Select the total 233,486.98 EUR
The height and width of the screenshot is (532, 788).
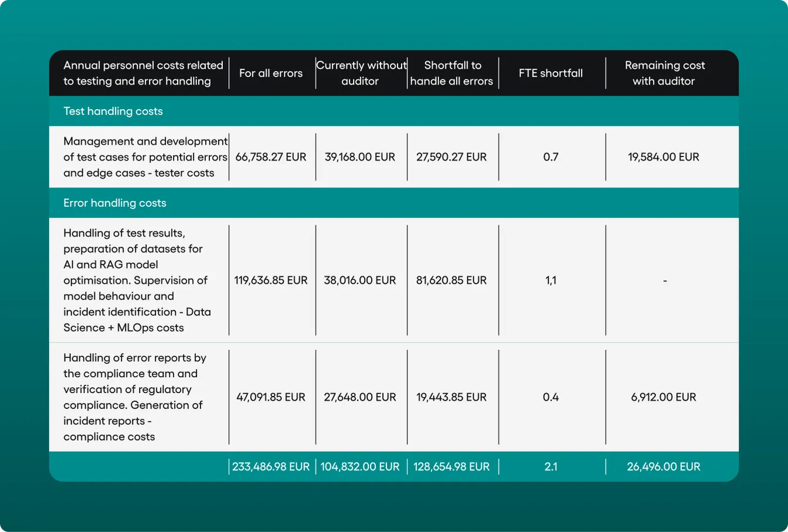271,467
